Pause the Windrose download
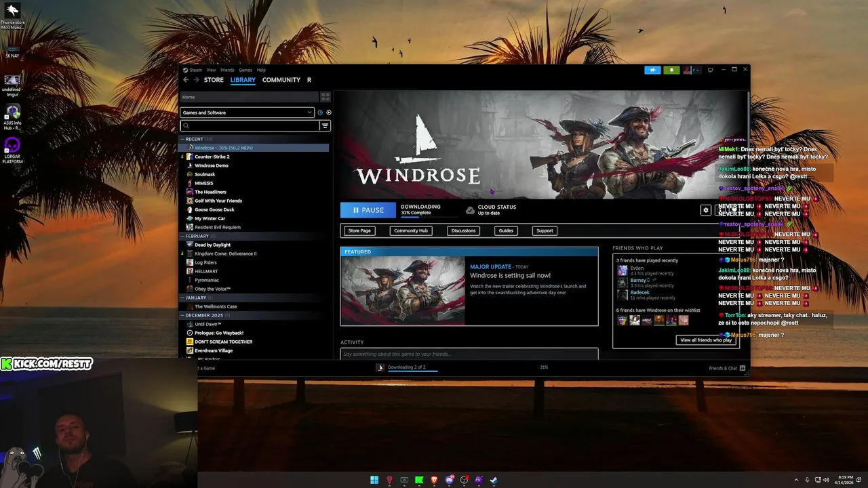This screenshot has height=488, width=868. click(368, 210)
